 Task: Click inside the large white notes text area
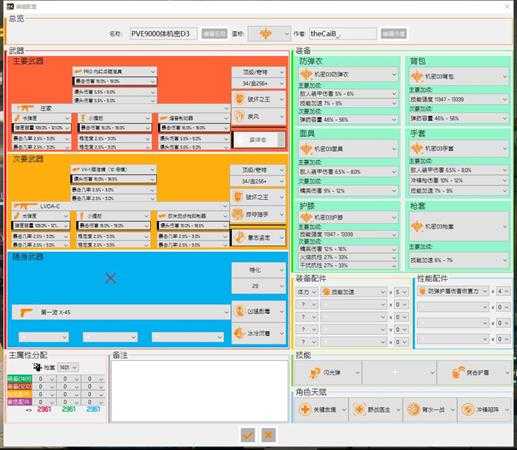click(200, 391)
